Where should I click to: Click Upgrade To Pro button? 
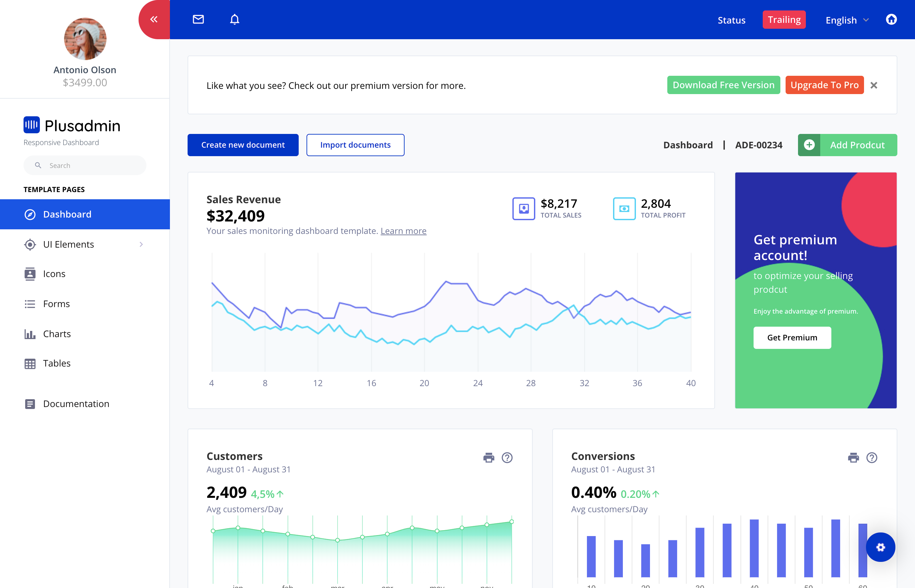(824, 85)
